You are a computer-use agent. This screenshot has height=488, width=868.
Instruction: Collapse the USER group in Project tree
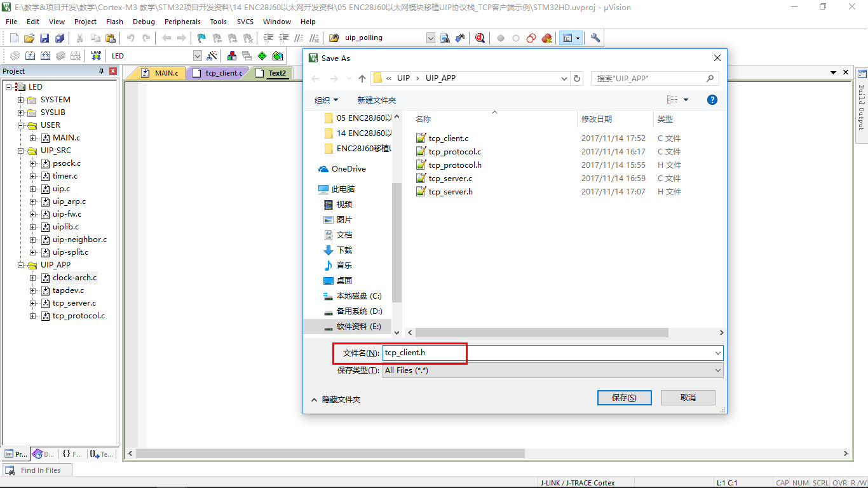21,125
